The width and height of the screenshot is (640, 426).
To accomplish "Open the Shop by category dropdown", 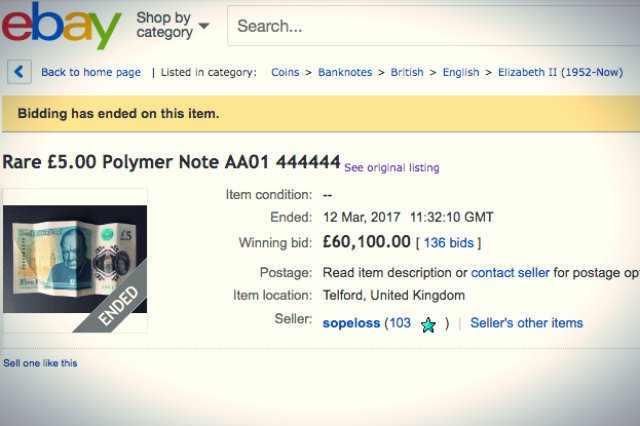I will pyautogui.click(x=172, y=25).
